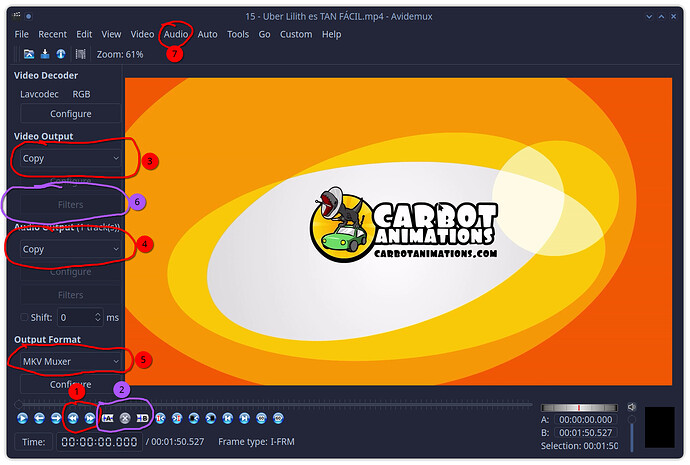This screenshot has width=690, height=465.
Task: Open the Recent menu
Action: pyautogui.click(x=52, y=34)
